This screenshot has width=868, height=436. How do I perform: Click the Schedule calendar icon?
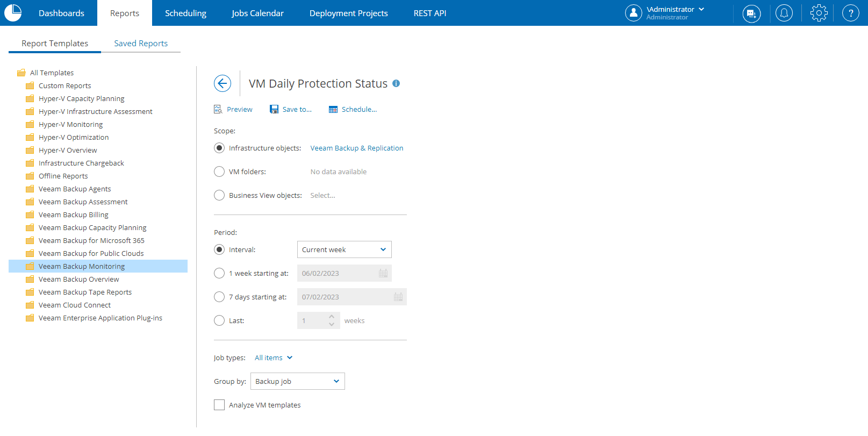[333, 109]
